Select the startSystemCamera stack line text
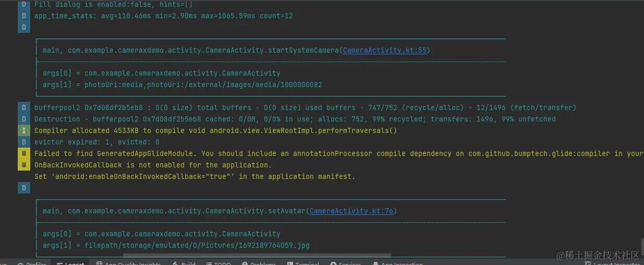Viewport: 644px width, 265px height. (236, 51)
